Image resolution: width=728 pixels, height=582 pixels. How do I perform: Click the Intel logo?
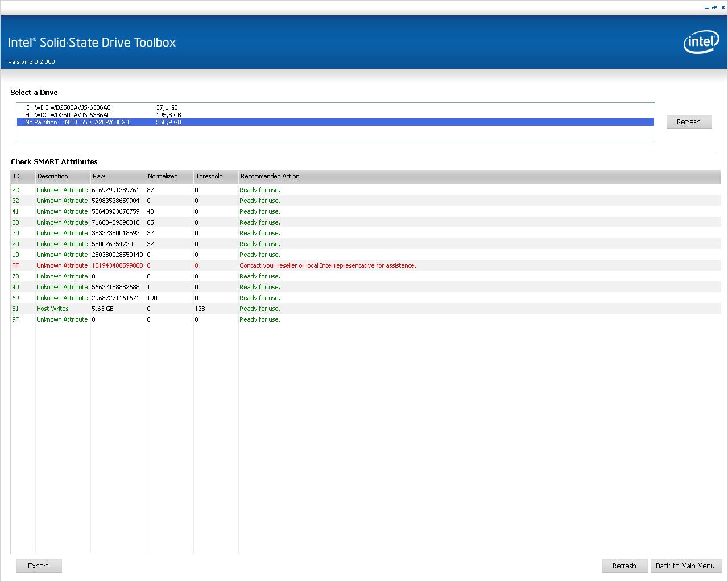click(x=701, y=41)
